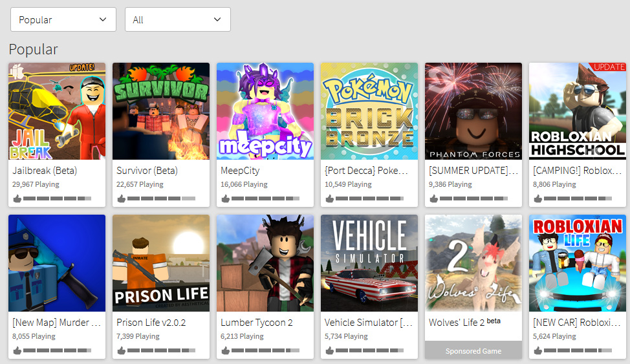The image size is (630, 364).
Task: Click the thumbs-up icon under Pokemon Brick Bronze
Action: click(330, 198)
